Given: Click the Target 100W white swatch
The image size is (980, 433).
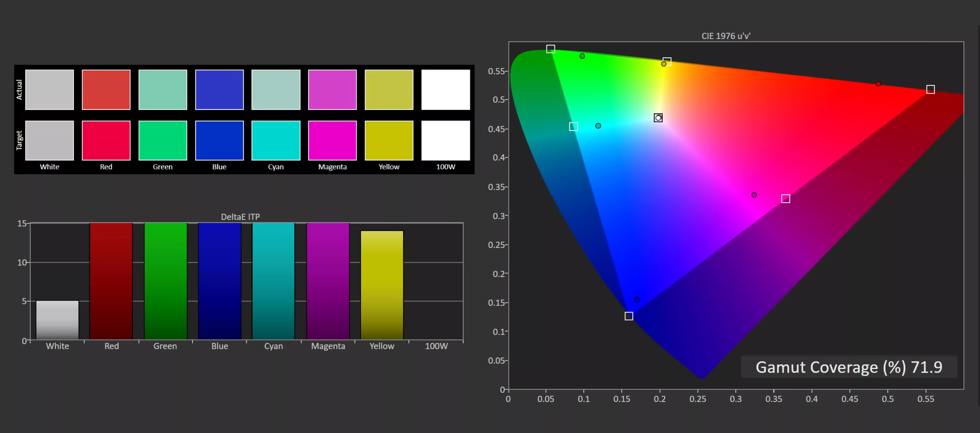Looking at the screenshot, I should pos(446,141).
